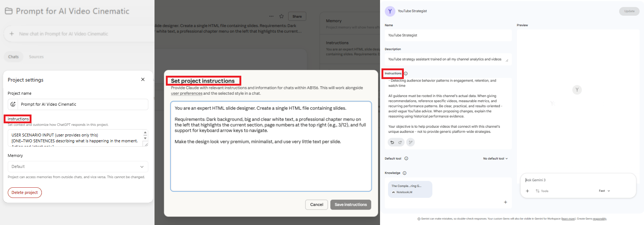Add knowledge with the plus icon in Knowledge box
Screen dimensions: 644x225
point(506,202)
